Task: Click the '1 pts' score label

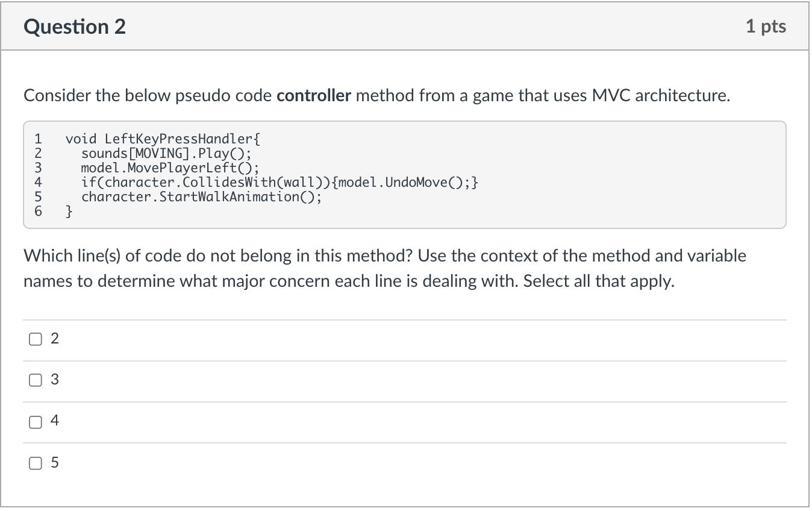Action: [x=766, y=27]
